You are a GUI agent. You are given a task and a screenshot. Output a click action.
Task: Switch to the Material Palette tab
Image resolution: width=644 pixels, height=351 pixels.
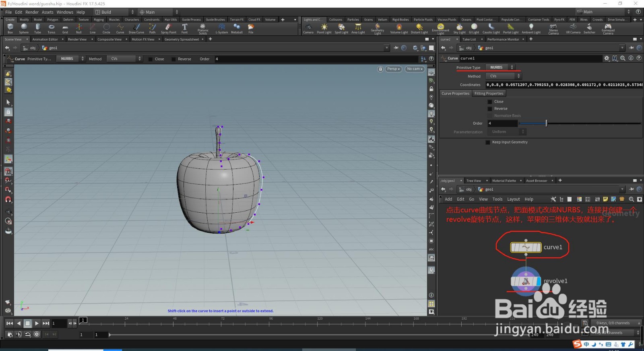[x=504, y=181]
